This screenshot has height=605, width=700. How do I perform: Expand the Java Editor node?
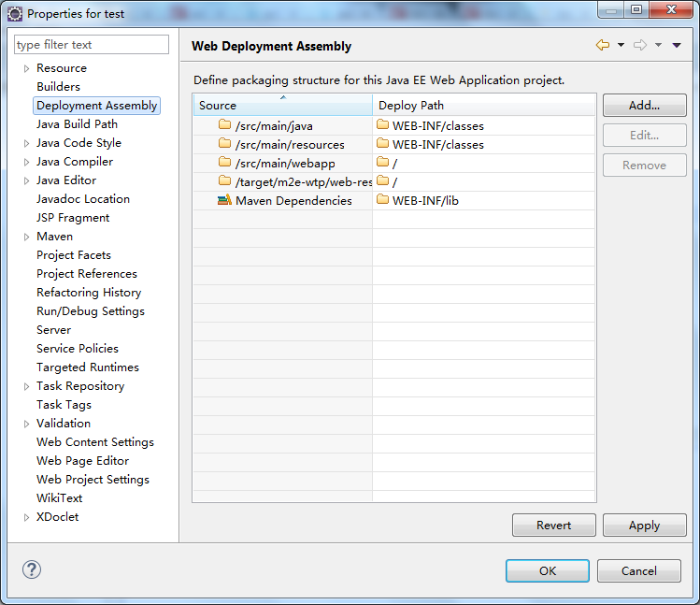click(26, 180)
